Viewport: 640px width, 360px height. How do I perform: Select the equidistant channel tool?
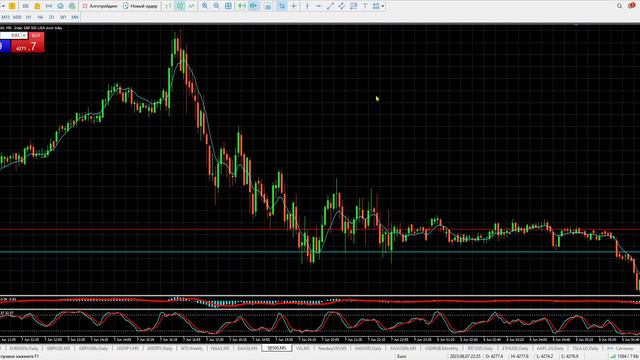[x=342, y=6]
